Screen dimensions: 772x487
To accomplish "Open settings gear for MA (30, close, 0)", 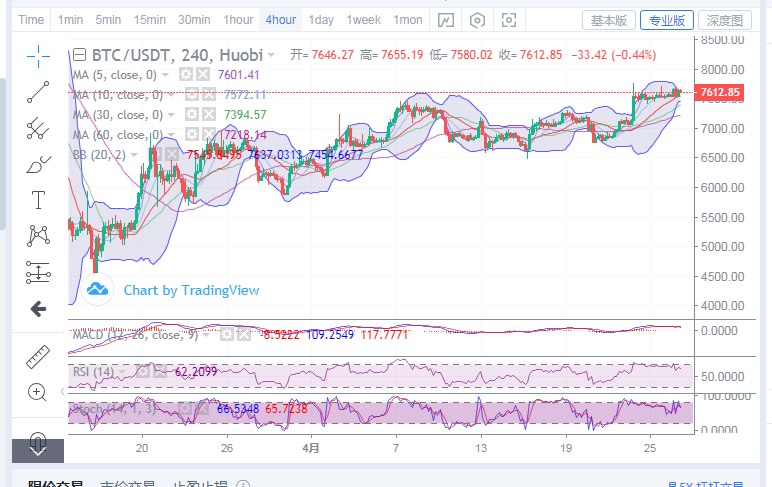I will [192, 115].
